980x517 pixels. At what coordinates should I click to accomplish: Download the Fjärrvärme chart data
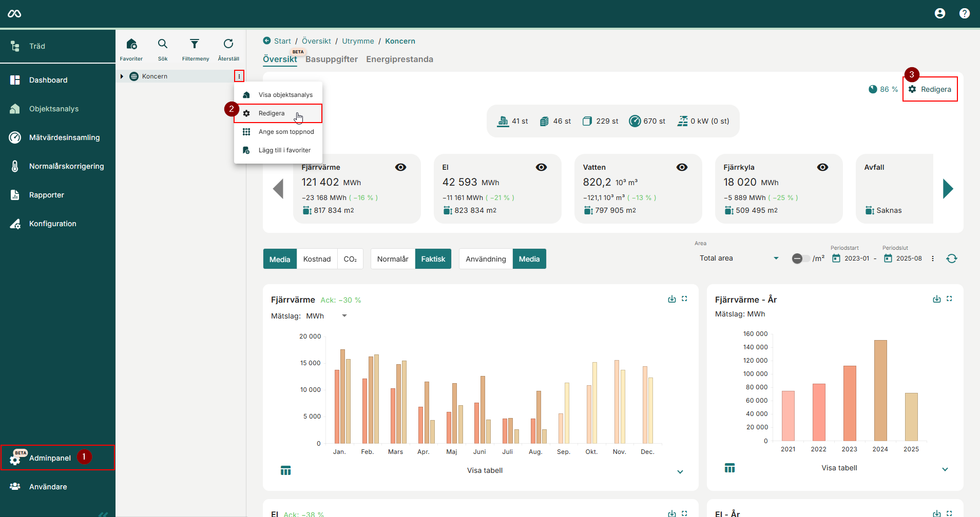click(x=672, y=299)
